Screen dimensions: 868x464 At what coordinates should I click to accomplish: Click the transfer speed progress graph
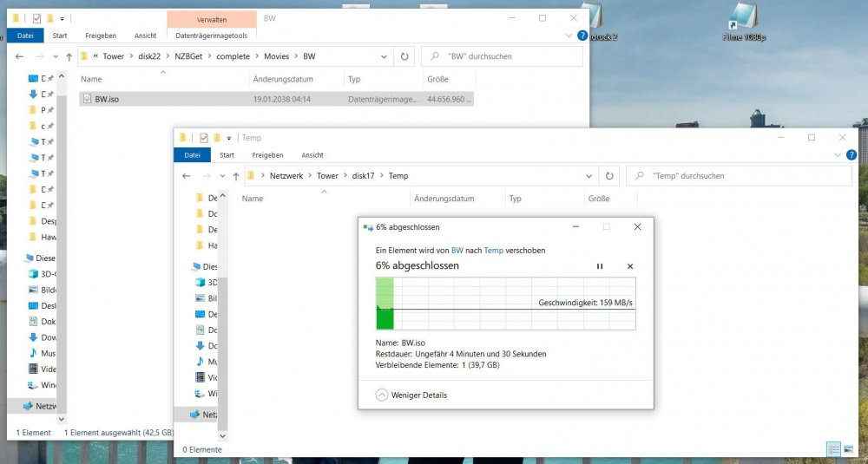pos(505,304)
